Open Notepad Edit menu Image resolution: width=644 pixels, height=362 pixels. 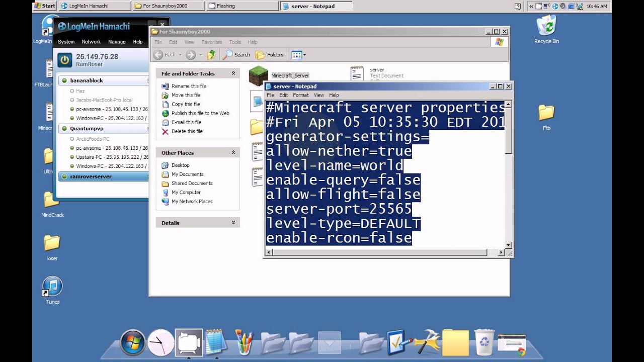[284, 95]
